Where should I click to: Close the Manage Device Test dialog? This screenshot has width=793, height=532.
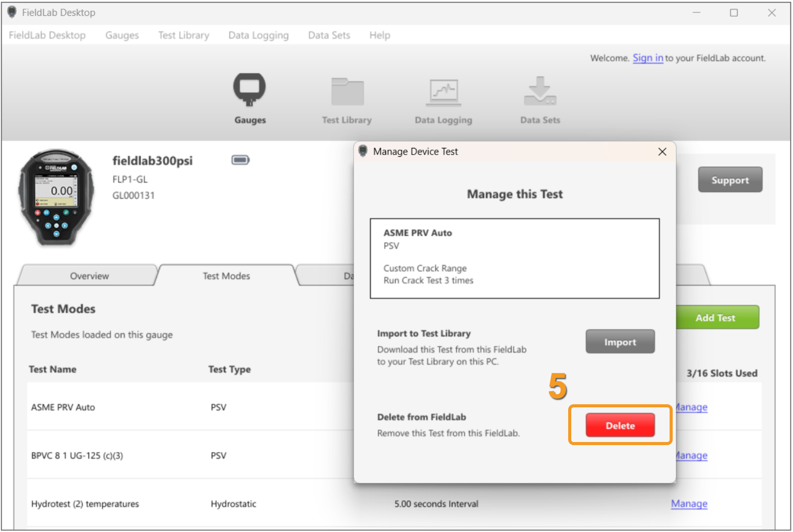[x=662, y=152]
